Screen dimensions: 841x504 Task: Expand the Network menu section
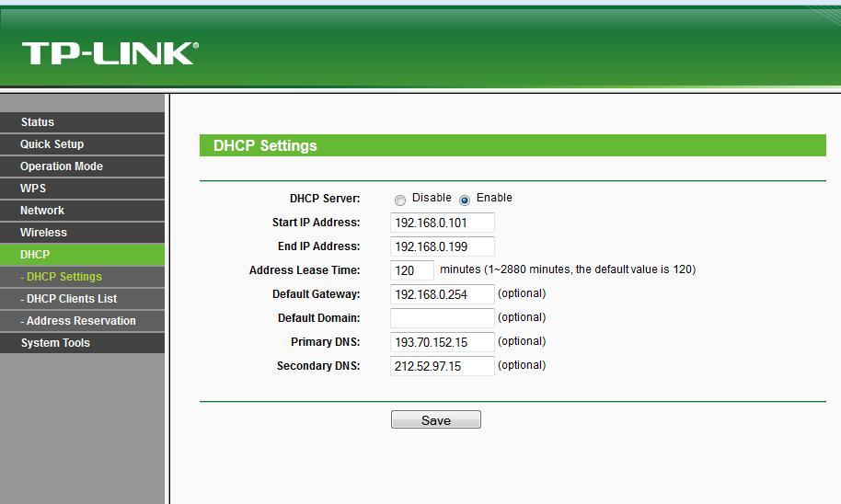point(42,211)
